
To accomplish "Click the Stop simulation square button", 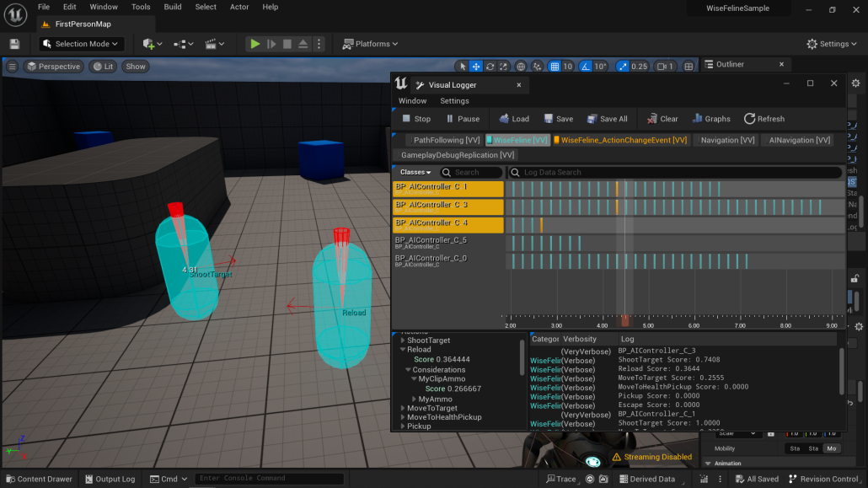I will [287, 44].
